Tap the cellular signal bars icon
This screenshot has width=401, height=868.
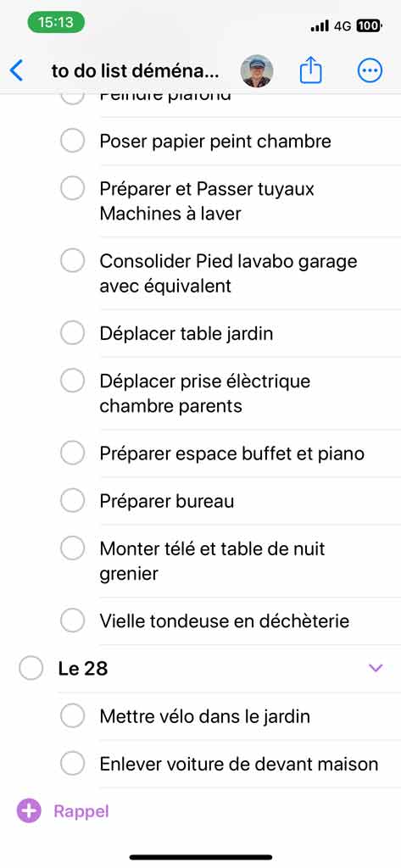pyautogui.click(x=320, y=25)
